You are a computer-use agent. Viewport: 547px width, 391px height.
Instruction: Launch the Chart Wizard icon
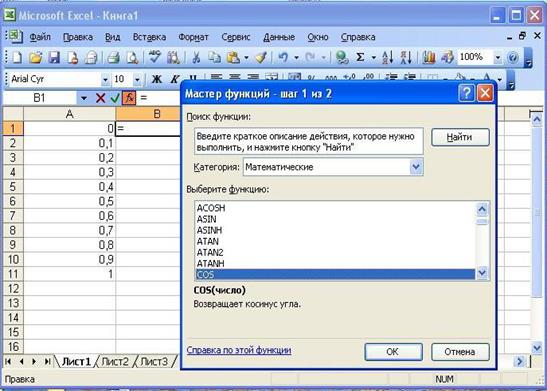[429, 58]
